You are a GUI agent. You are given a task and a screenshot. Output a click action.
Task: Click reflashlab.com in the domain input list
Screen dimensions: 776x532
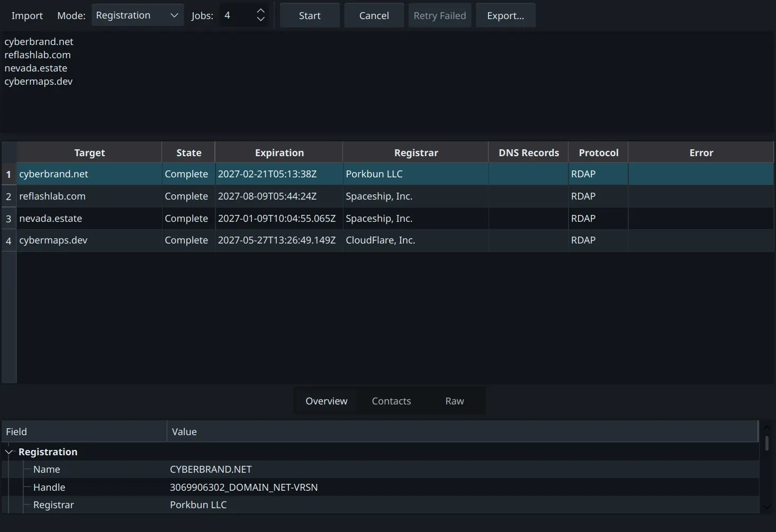[38, 55]
